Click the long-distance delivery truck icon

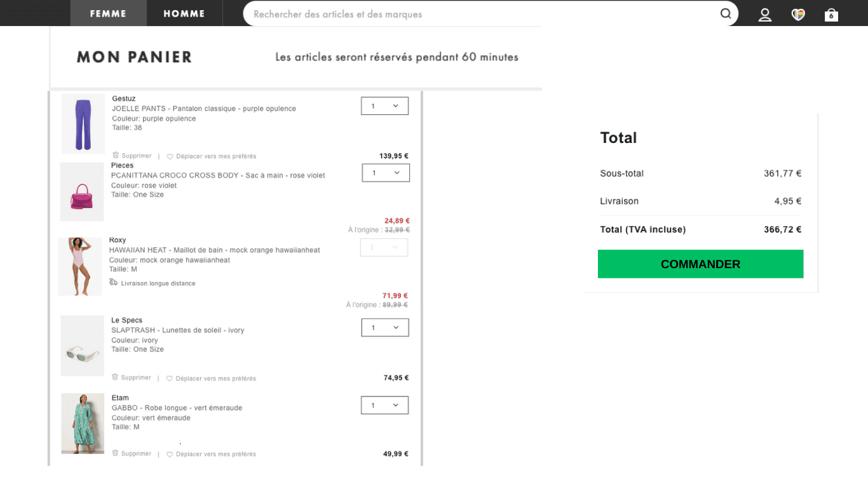tap(113, 282)
